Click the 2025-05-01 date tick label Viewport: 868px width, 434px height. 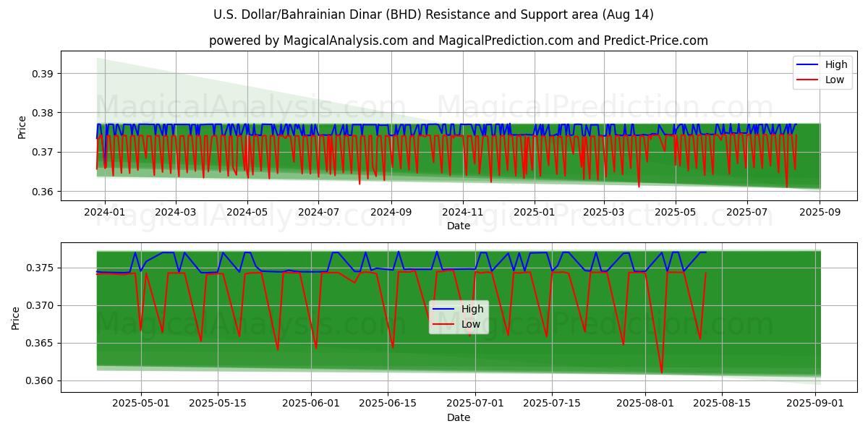click(141, 404)
